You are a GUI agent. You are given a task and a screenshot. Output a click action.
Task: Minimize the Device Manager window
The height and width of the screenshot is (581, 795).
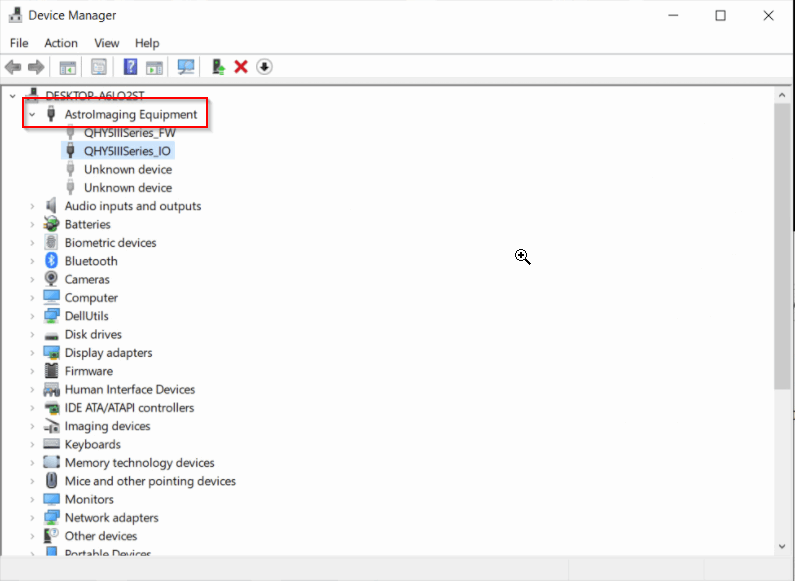(673, 15)
